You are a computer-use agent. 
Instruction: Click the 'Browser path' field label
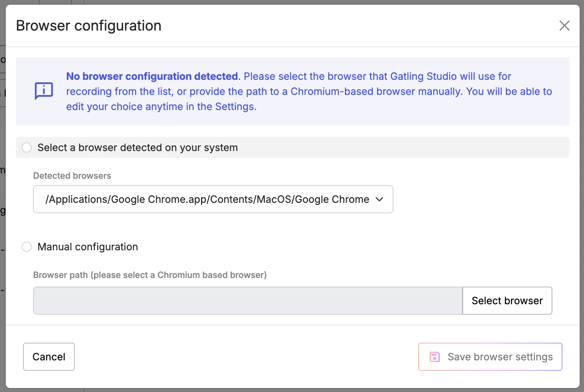pyautogui.click(x=150, y=275)
